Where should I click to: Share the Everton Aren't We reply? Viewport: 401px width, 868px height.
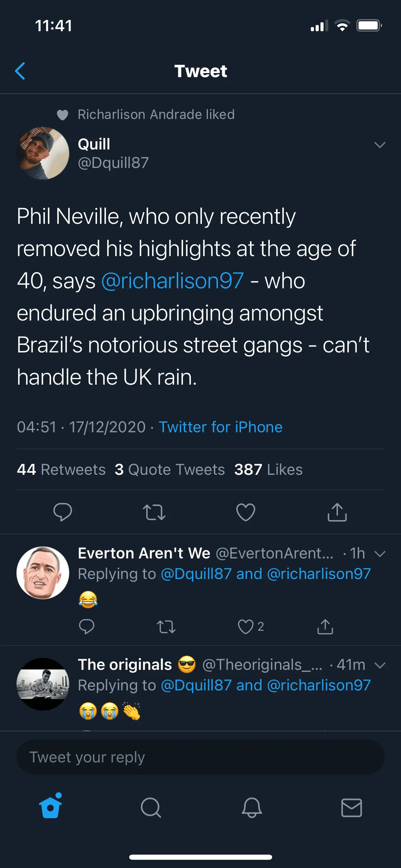(325, 627)
